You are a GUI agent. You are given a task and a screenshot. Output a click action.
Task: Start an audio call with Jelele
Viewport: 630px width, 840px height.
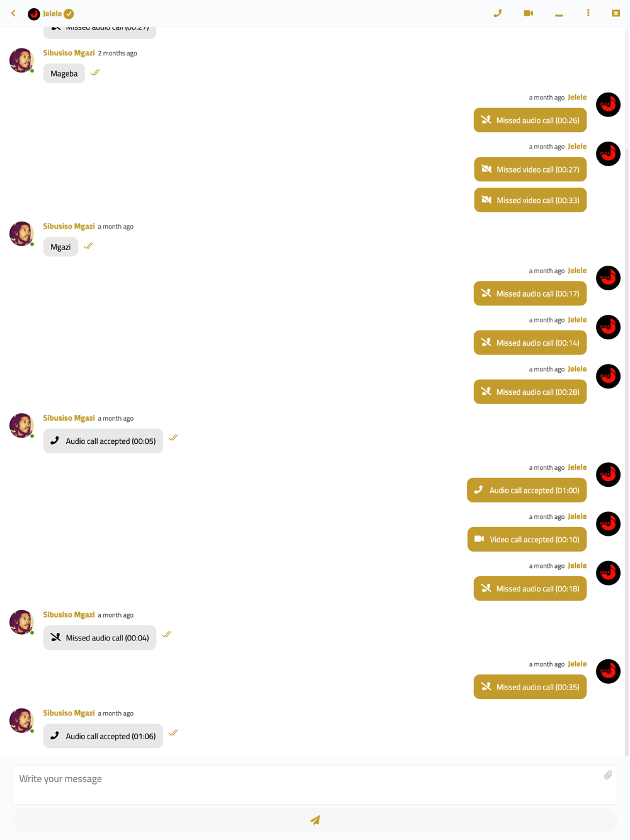[x=497, y=13]
